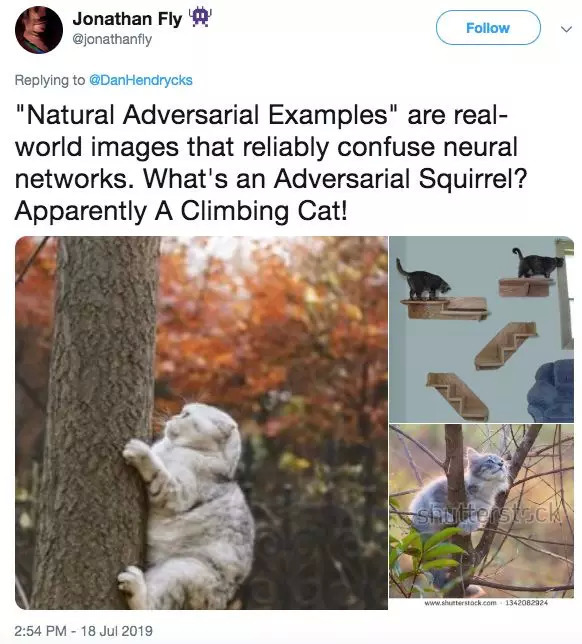Open the @jonathanfly handle

pos(112,40)
